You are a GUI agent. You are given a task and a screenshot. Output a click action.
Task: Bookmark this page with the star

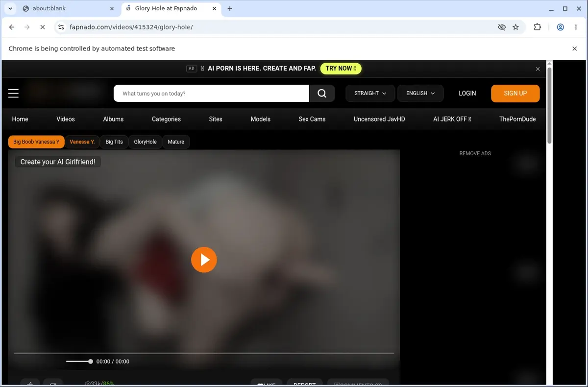(x=515, y=27)
